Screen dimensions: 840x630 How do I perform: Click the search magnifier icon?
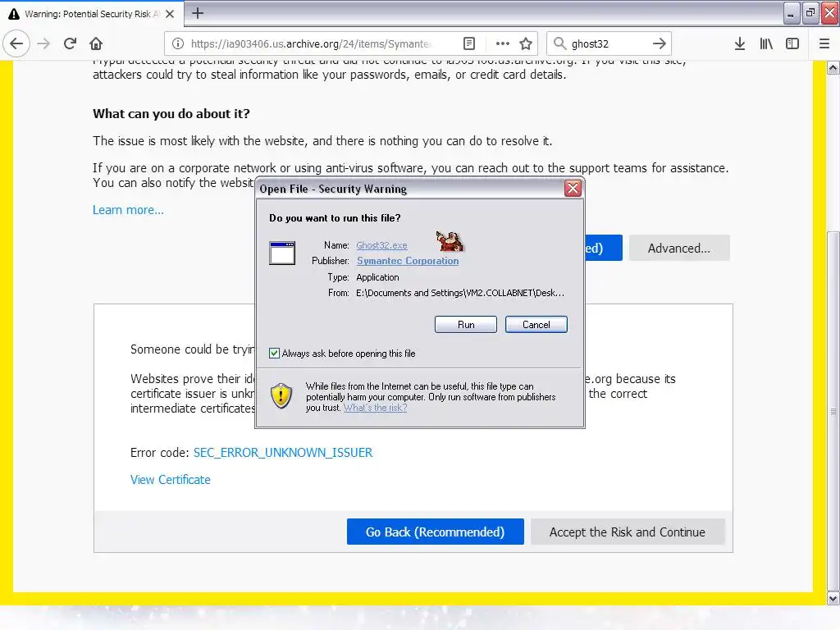559,43
